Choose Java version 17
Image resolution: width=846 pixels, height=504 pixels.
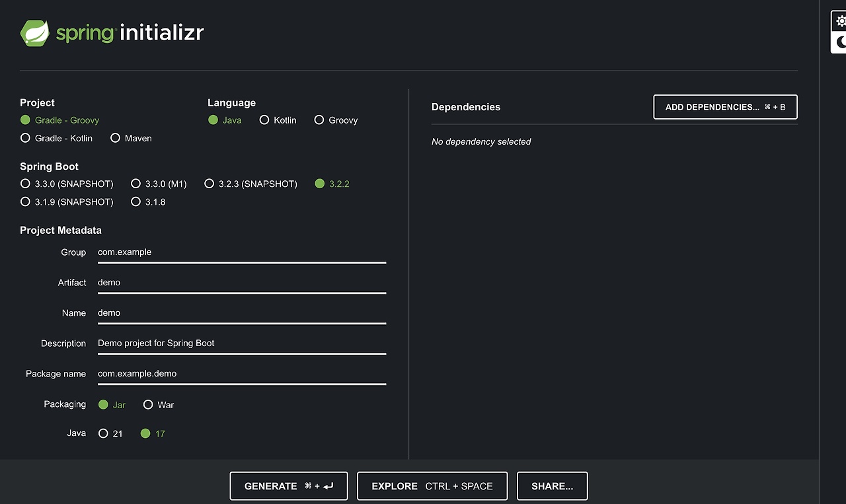[153, 433]
